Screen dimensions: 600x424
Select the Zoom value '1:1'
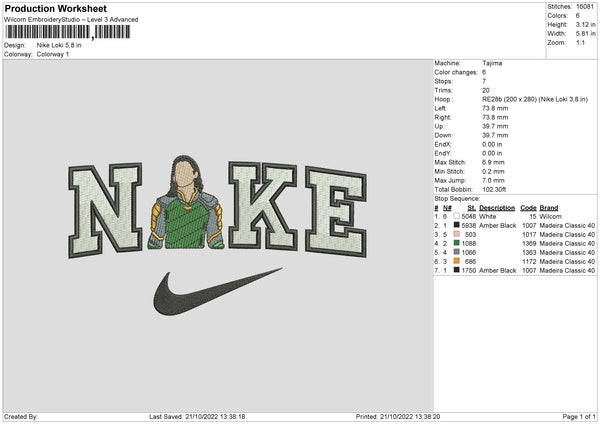tap(580, 42)
